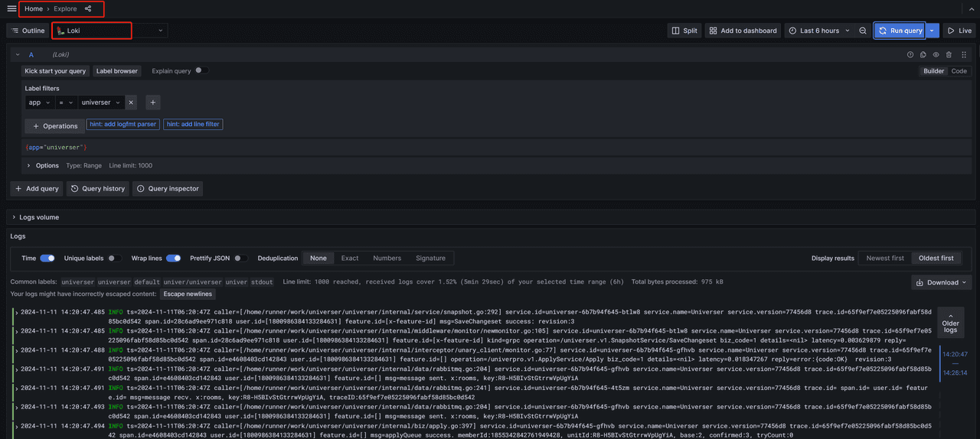980x439 pixels.
Task: Switch to the Code editor tab
Action: 959,71
